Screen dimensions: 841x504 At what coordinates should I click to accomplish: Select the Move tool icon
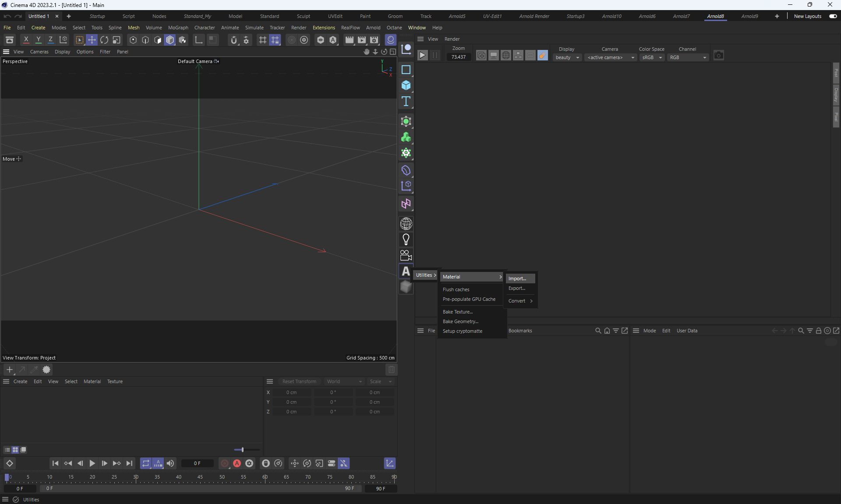tap(92, 40)
